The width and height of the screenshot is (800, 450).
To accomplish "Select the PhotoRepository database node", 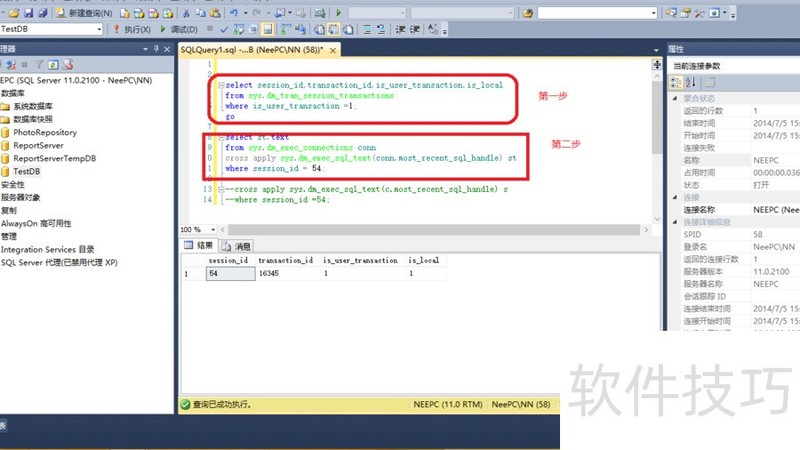I will [x=44, y=132].
